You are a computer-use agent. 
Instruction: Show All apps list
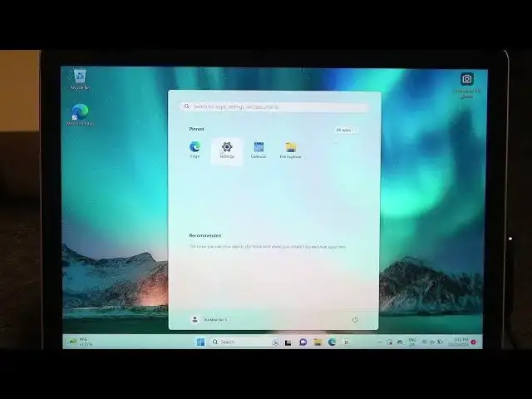click(x=346, y=130)
